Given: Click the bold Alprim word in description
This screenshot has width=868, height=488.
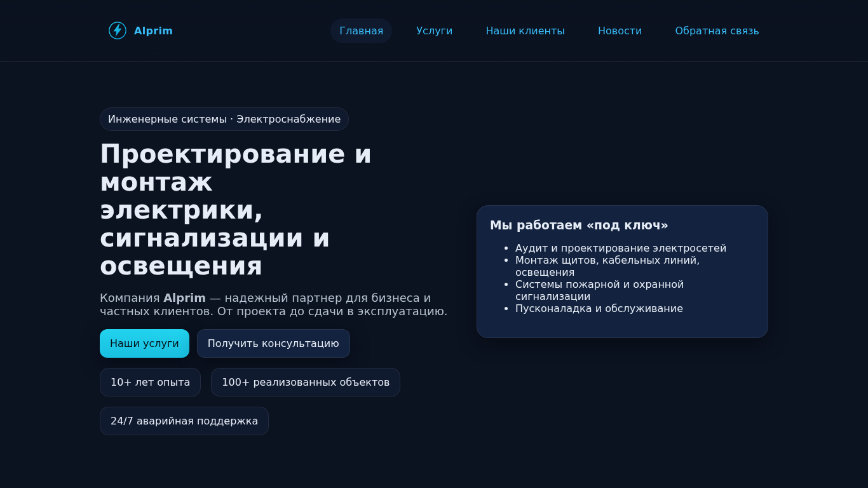Looking at the screenshot, I should (184, 298).
